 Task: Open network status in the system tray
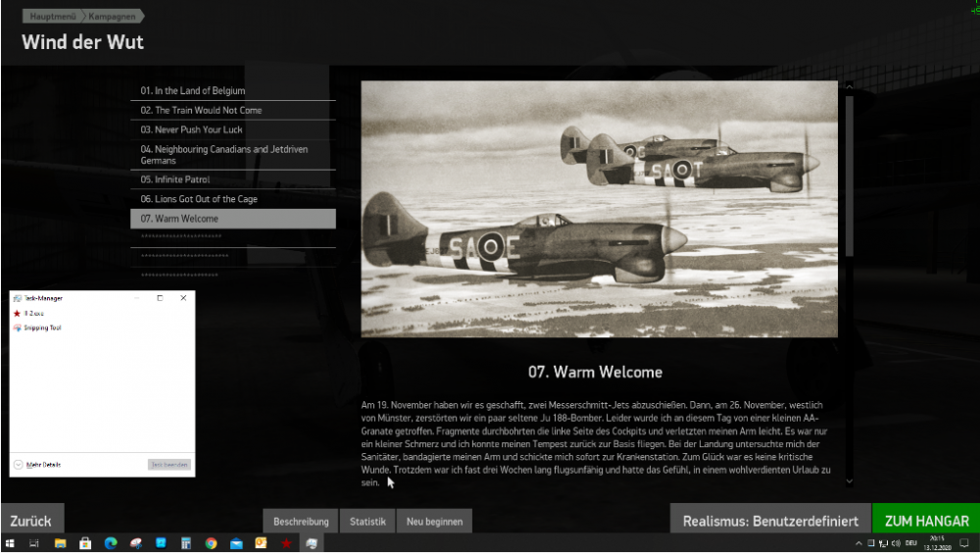click(x=883, y=543)
